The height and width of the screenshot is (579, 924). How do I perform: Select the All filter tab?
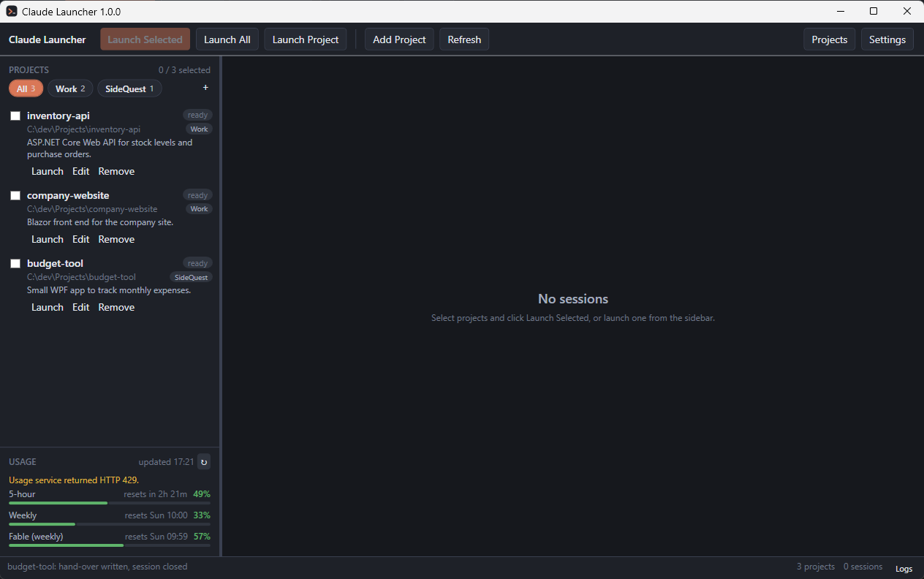(x=26, y=88)
